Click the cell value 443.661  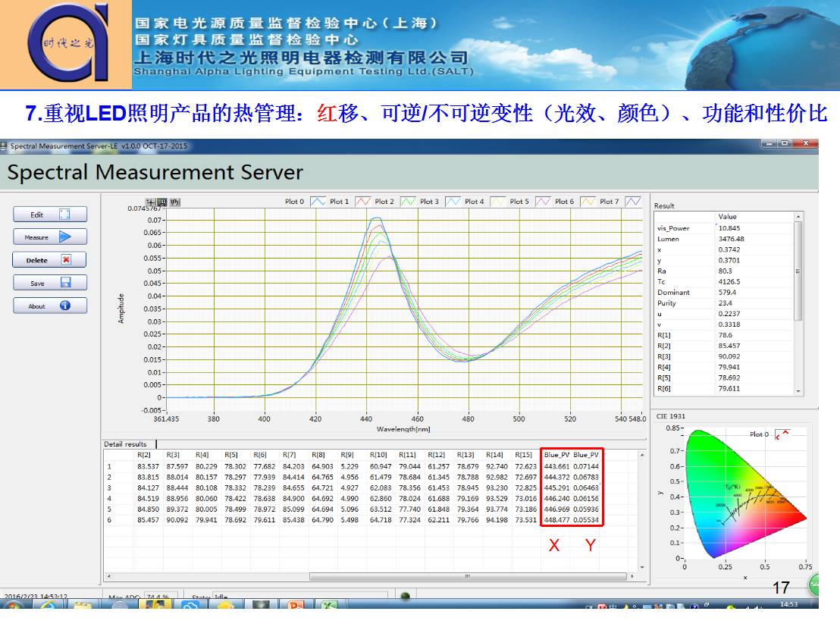[556, 466]
